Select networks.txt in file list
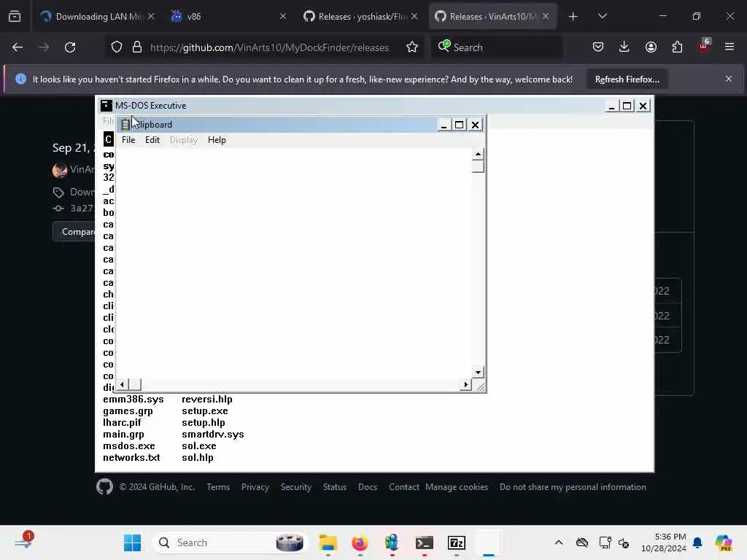Viewport: 747px width, 560px height. pos(131,458)
